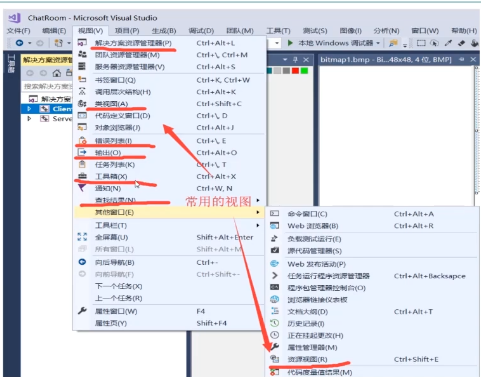Image resolution: width=481 pixels, height=377 pixels.
Task: Click the Bookmark Window icon (书签窗口)
Action: 82,79
